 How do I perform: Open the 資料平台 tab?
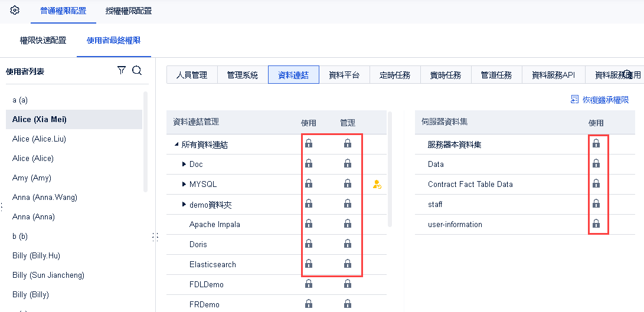(344, 75)
